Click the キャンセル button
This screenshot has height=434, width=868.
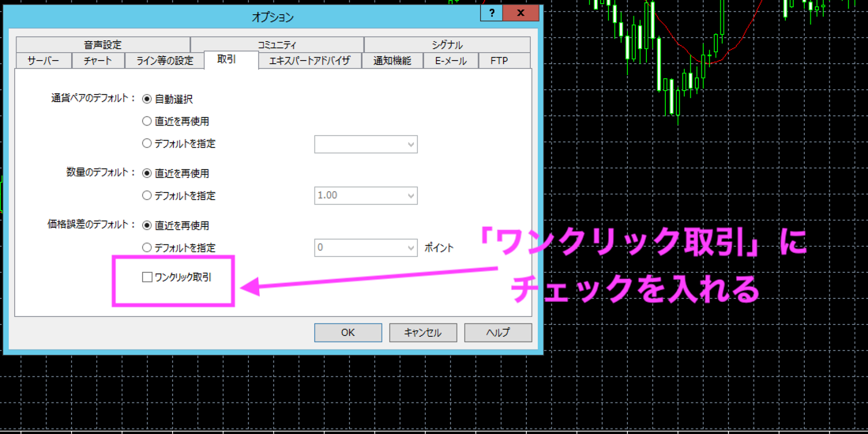point(423,333)
